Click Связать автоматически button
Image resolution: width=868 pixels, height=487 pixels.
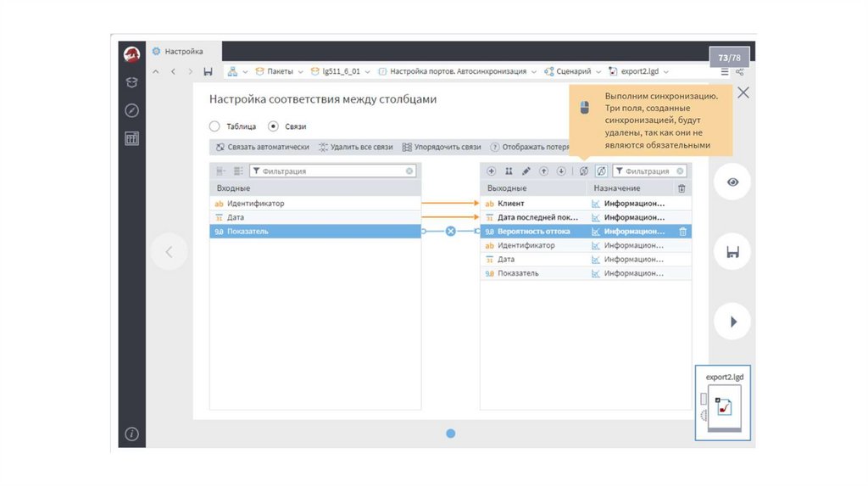(263, 147)
